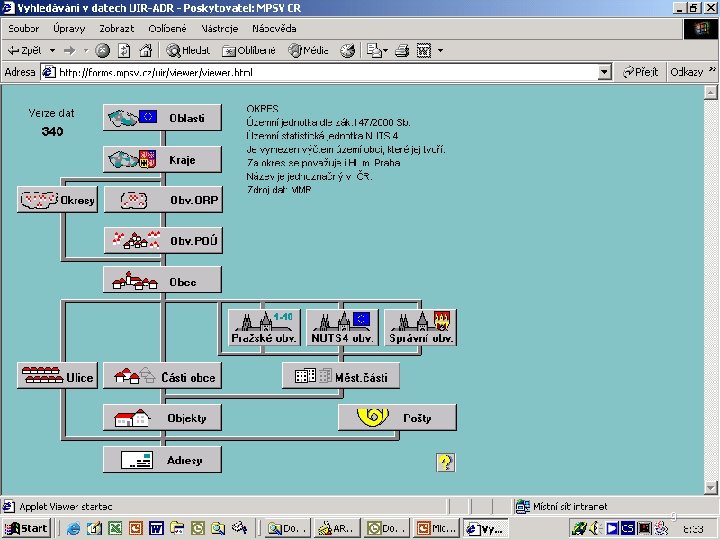Select the Správní obv. icon button
Image resolution: width=720 pixels, height=540 pixels.
420,327
